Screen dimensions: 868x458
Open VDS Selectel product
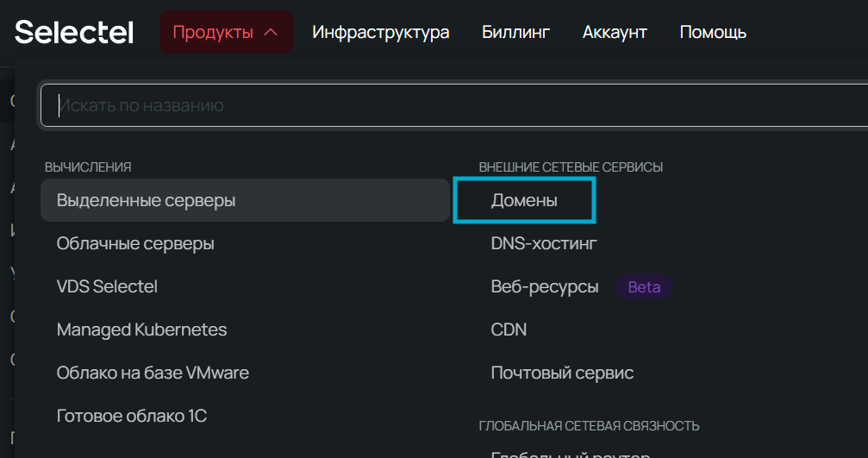(107, 286)
